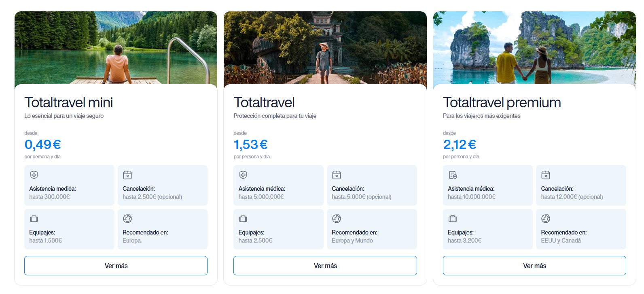Click medical document icon in Totaltravel premium card

(x=453, y=175)
